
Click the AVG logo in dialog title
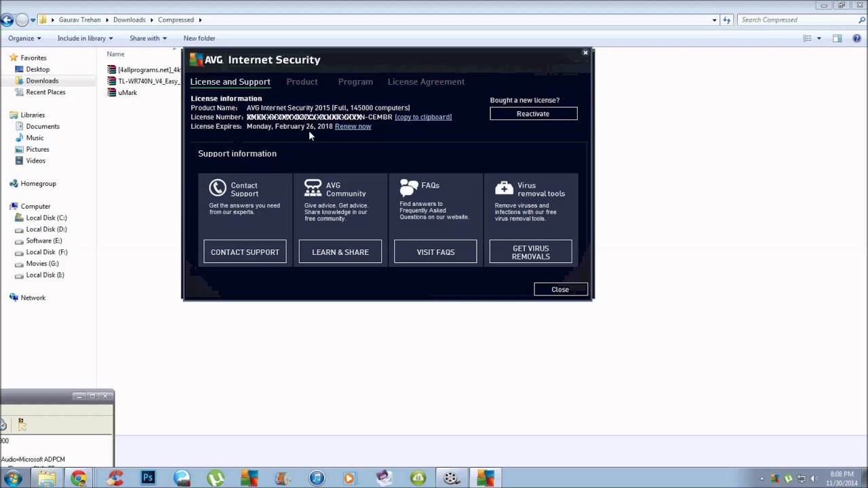(207, 60)
